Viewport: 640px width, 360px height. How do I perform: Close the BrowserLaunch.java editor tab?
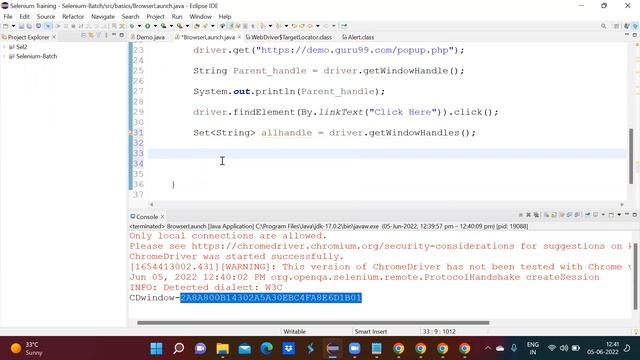click(x=240, y=37)
